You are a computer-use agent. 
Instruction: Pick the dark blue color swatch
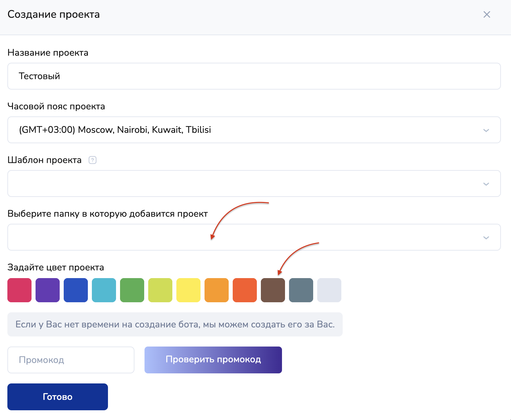tap(76, 290)
